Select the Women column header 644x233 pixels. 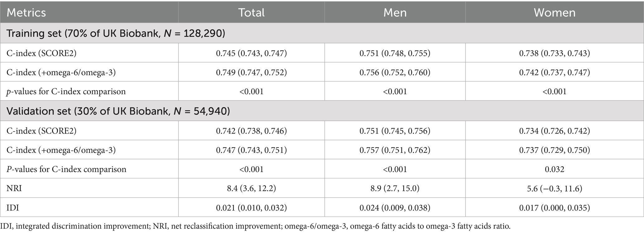click(x=554, y=12)
